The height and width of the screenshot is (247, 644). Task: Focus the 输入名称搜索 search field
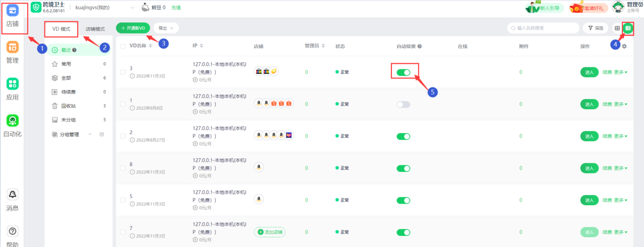pyautogui.click(x=543, y=28)
